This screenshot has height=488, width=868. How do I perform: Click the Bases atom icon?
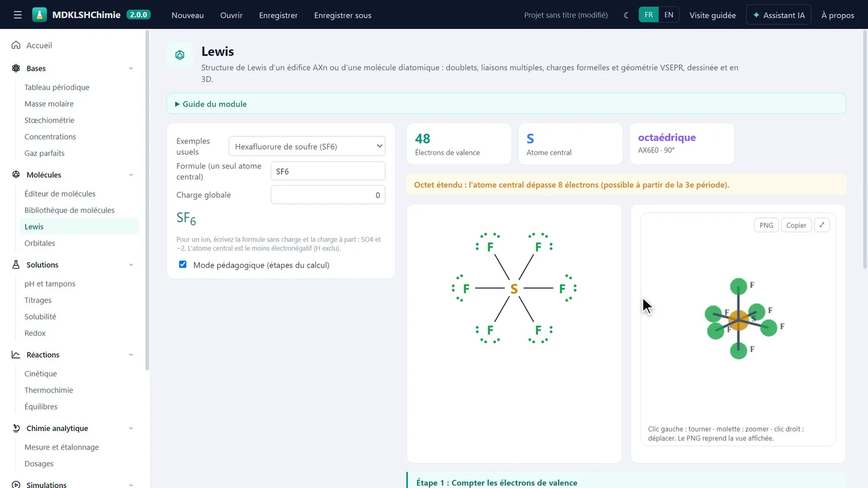point(16,68)
